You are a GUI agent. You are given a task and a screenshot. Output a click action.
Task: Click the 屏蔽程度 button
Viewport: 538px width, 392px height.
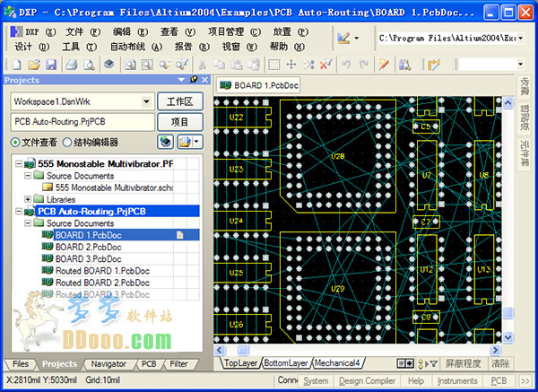[x=464, y=363]
